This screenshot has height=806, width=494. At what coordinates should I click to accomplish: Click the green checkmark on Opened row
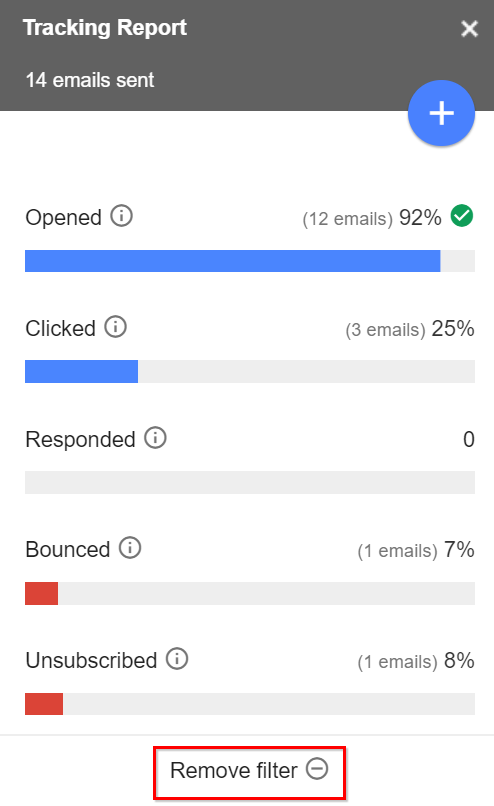462,216
